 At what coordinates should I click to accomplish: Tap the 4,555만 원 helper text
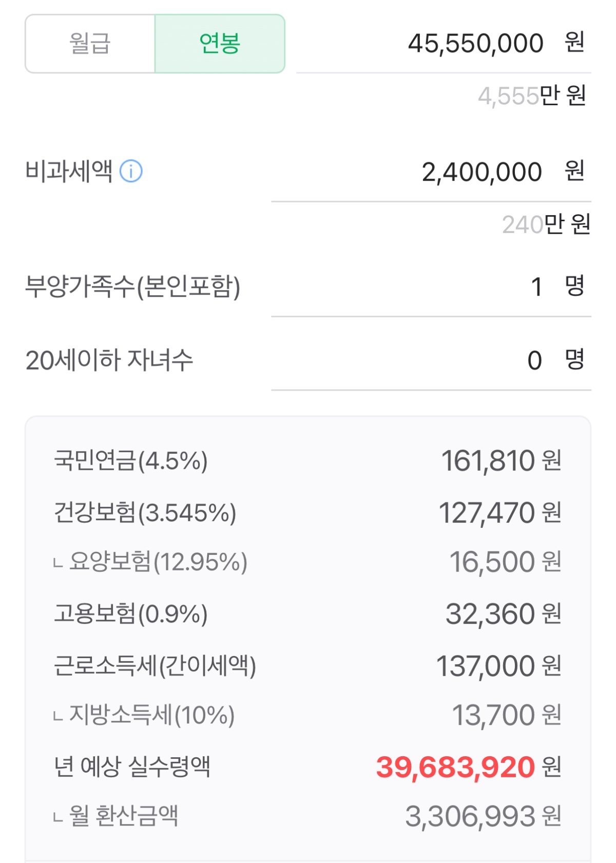pos(532,96)
